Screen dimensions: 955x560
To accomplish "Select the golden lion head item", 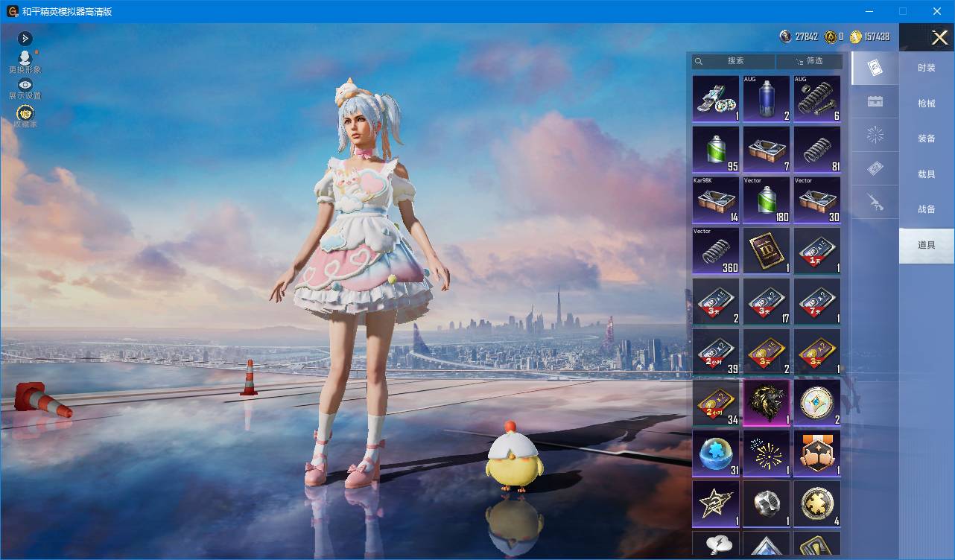I will pyautogui.click(x=767, y=402).
